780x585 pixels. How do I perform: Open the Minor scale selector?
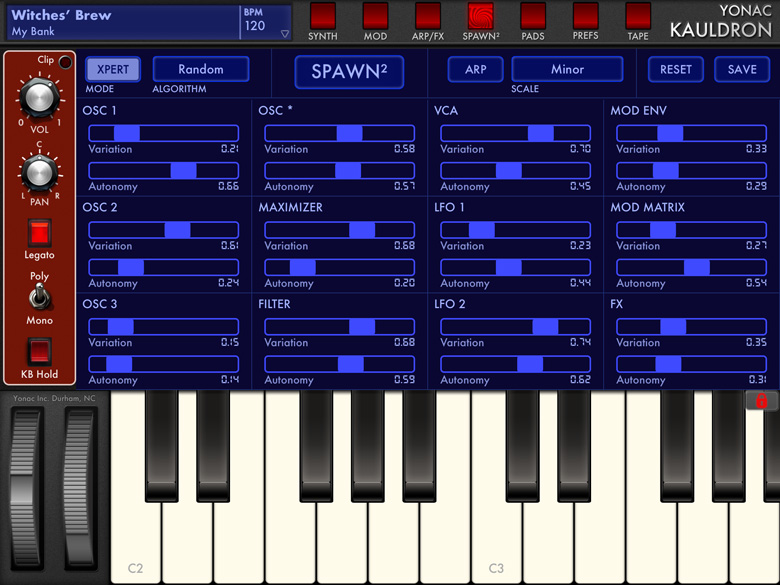coord(567,69)
